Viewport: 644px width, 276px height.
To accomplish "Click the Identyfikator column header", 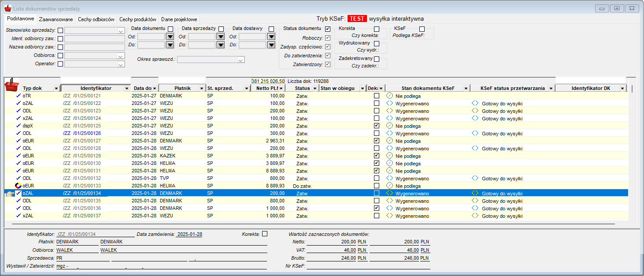I will pos(96,88).
